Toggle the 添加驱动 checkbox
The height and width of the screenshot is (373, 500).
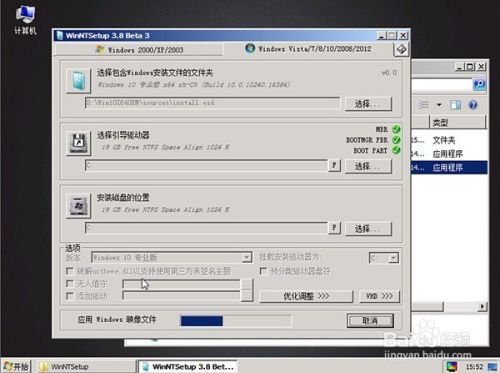tap(70, 296)
